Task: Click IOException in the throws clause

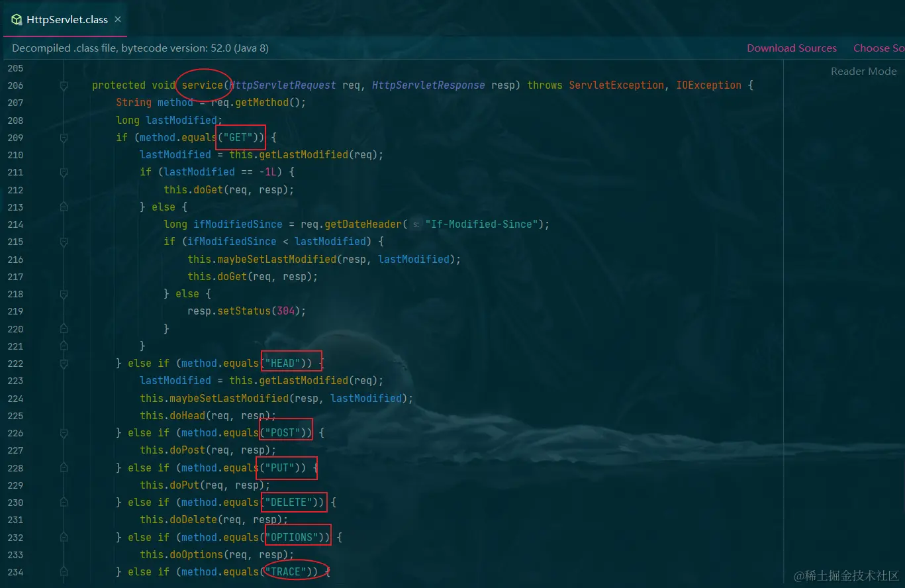Action: click(708, 85)
